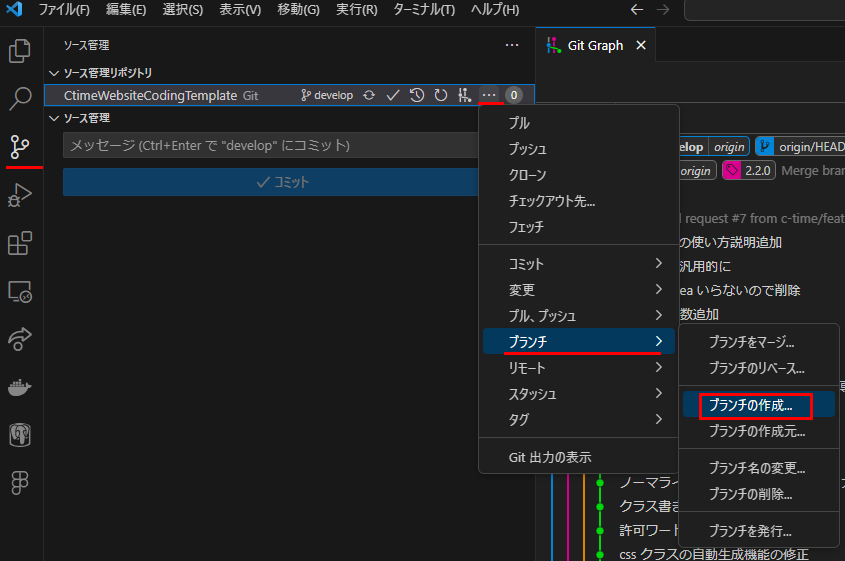
Task: Select ブランチのリベース... in submenu
Action: 759,368
